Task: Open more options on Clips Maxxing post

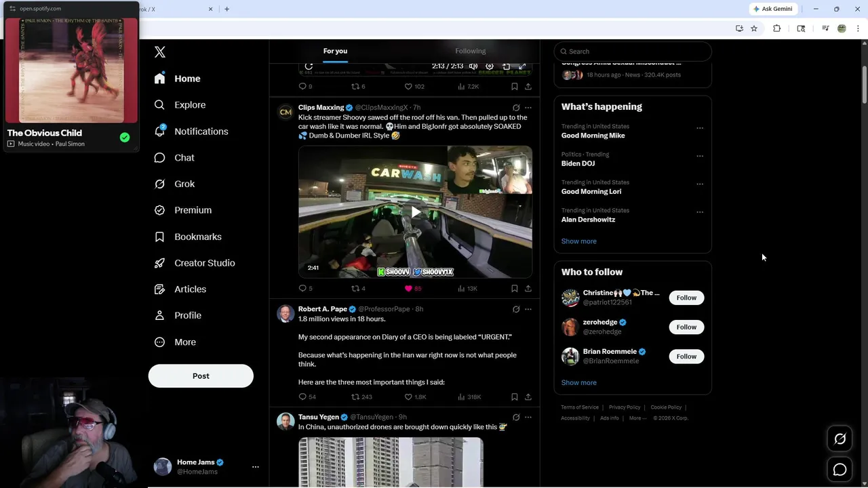Action: tap(528, 108)
